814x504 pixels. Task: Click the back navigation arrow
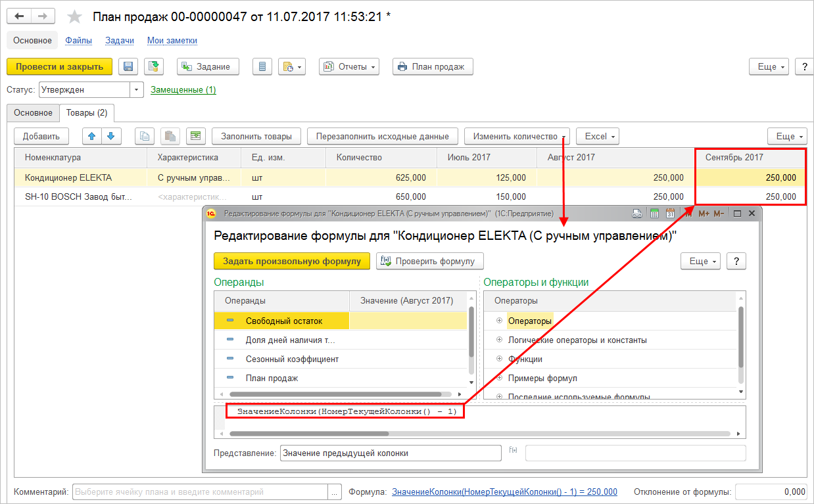pyautogui.click(x=19, y=16)
